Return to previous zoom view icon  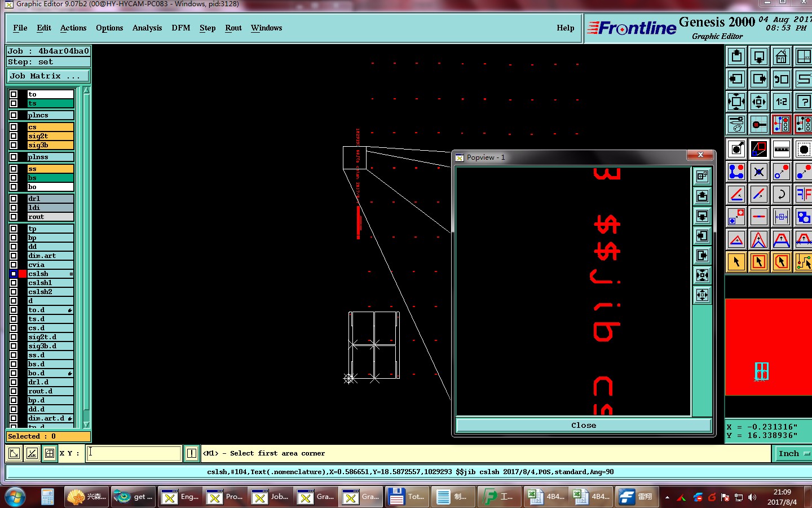click(x=782, y=79)
